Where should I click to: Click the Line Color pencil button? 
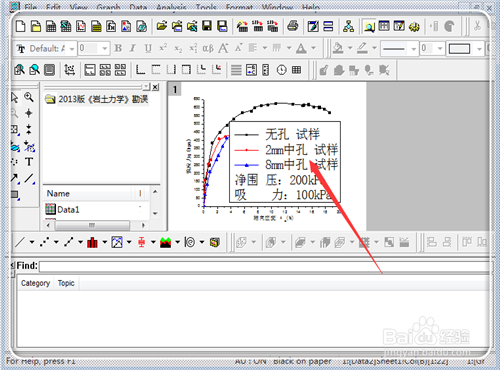click(x=362, y=48)
